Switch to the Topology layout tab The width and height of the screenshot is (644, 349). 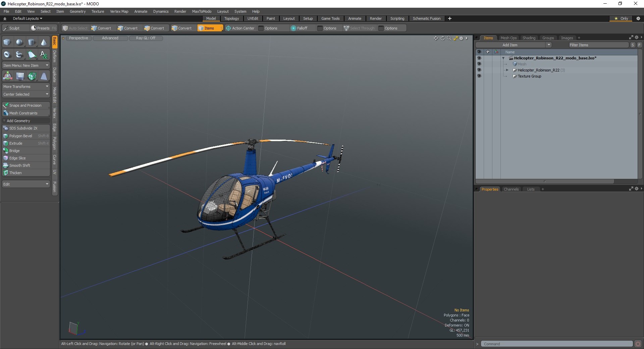coord(231,18)
